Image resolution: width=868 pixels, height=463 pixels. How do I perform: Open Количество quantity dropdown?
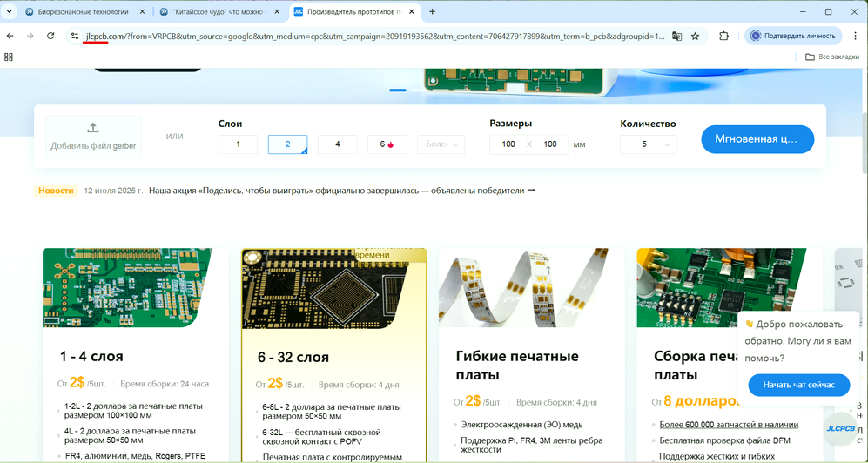[649, 144]
